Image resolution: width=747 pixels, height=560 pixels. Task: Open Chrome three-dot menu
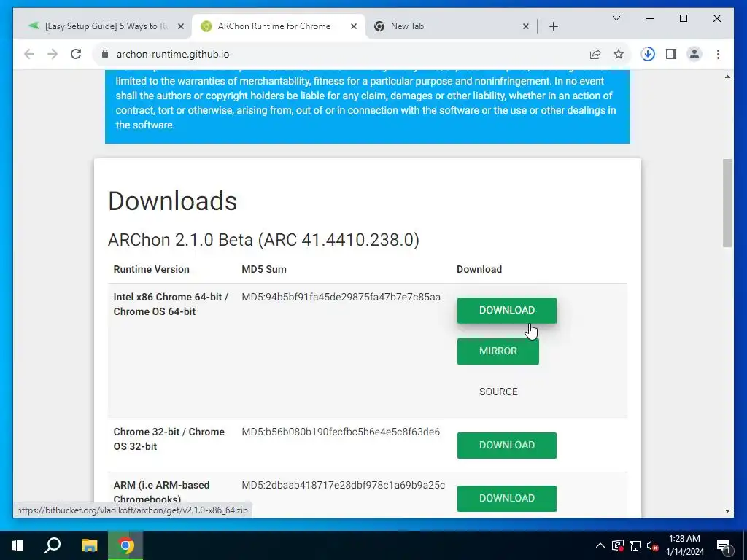pyautogui.click(x=718, y=54)
